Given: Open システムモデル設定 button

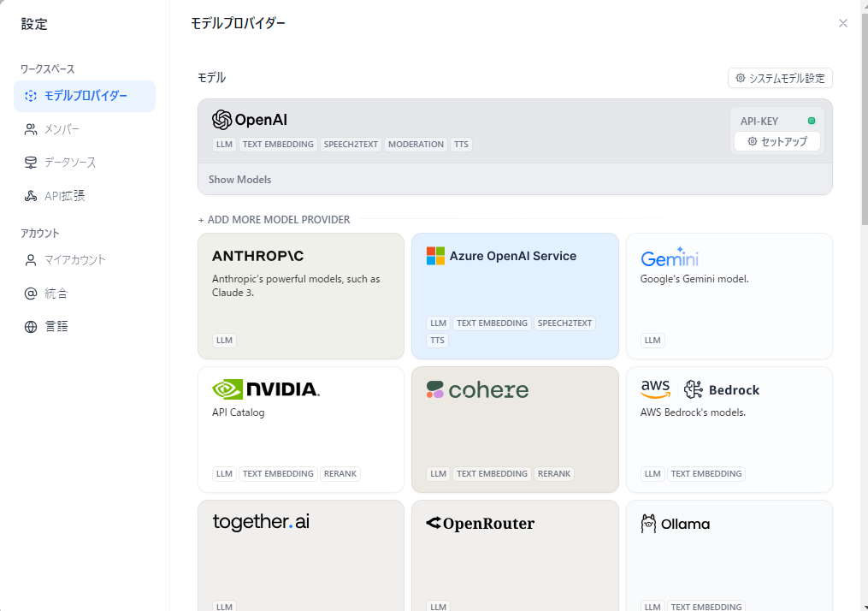Looking at the screenshot, I should 780,78.
